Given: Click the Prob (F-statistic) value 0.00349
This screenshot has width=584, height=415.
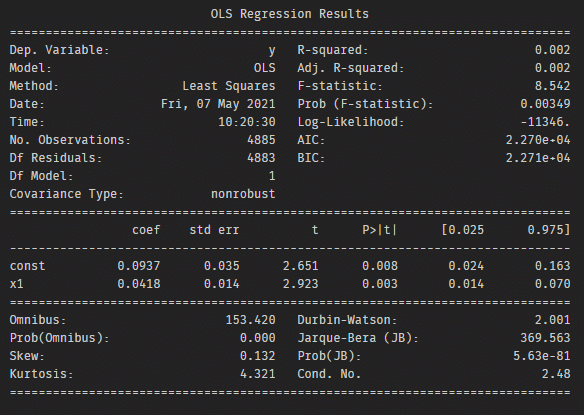Looking at the screenshot, I should tap(545, 104).
